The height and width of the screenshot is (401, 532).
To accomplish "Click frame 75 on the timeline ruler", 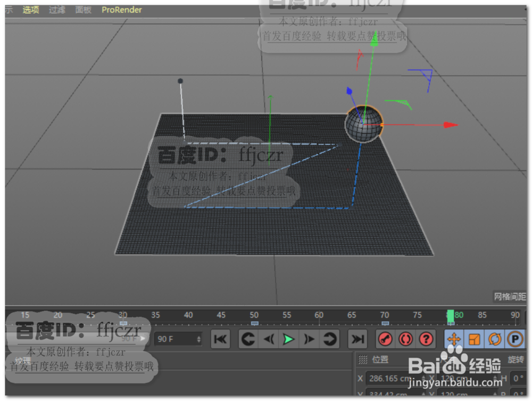I will [417, 315].
